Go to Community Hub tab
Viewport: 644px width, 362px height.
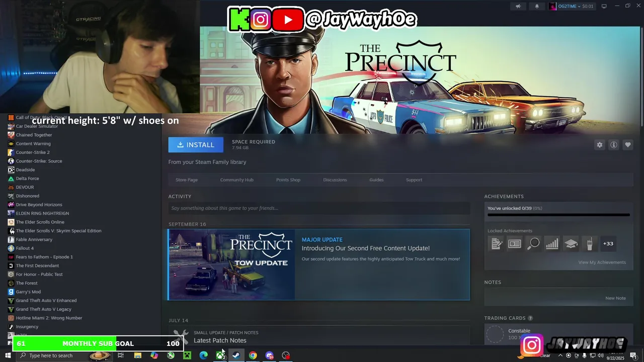(236, 180)
